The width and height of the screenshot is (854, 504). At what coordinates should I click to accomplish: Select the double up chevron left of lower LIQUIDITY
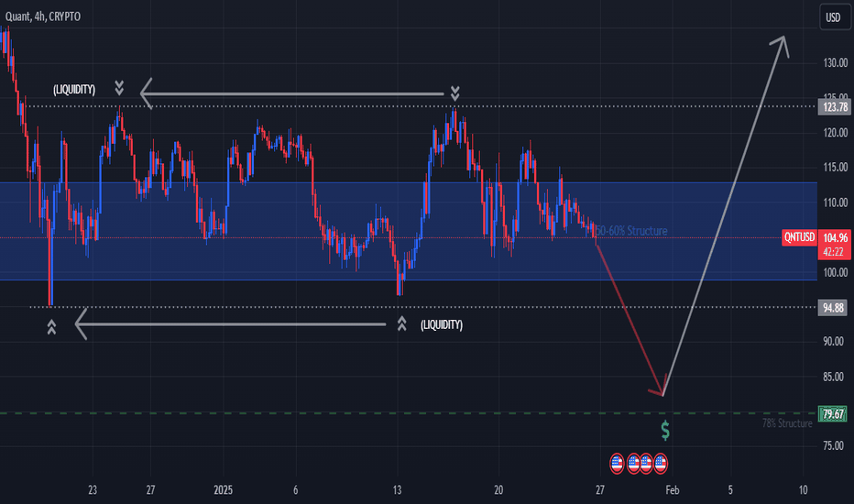point(401,323)
